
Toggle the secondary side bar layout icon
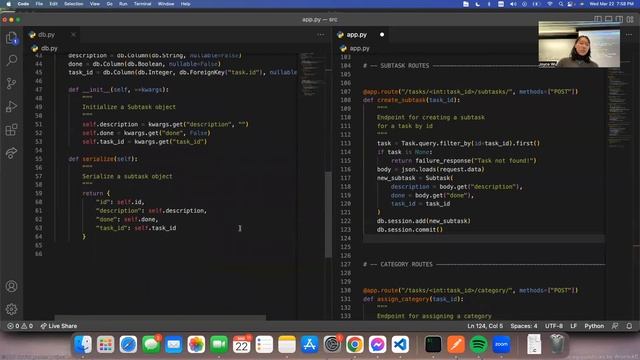(619, 19)
